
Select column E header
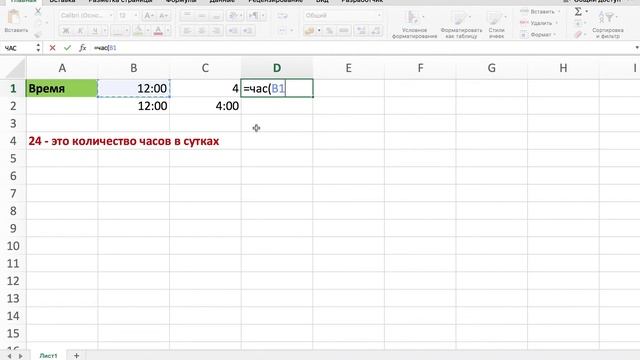coord(349,68)
